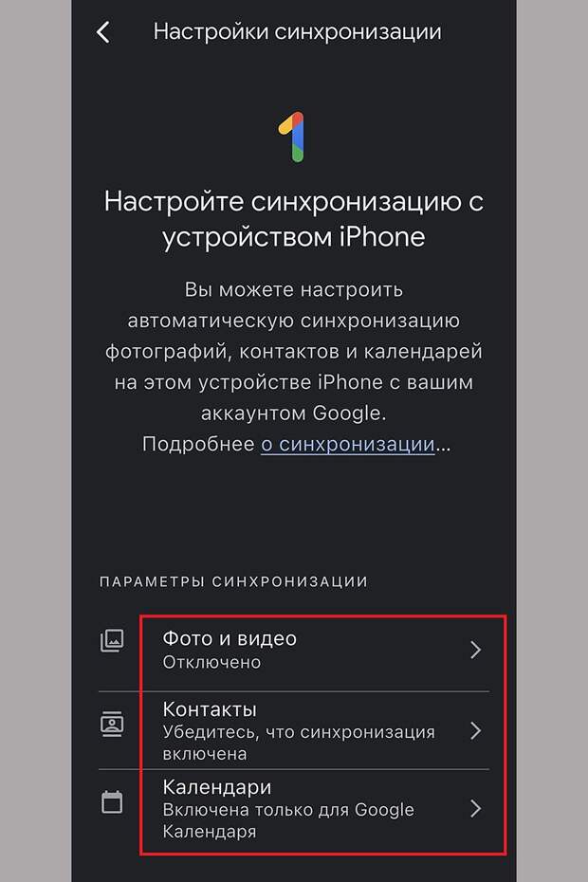Tap the contacts card icon
This screenshot has width=588, height=882.
(x=112, y=724)
